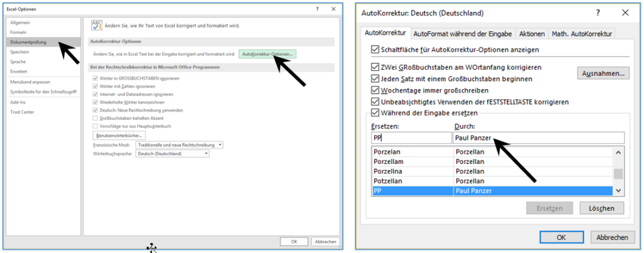Click the AutoKorrektur list scroll down arrow
644x253 pixels.
click(x=618, y=191)
